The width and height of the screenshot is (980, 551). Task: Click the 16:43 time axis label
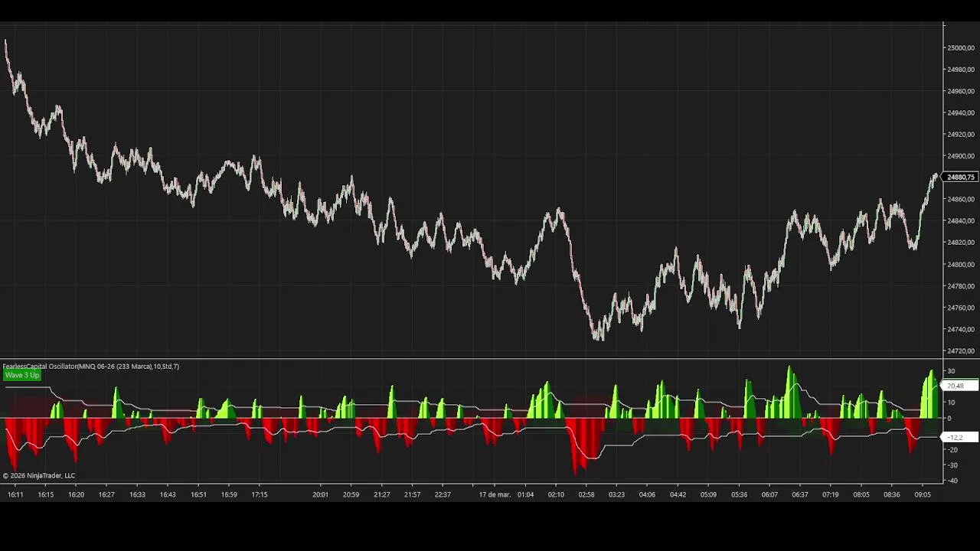168,495
